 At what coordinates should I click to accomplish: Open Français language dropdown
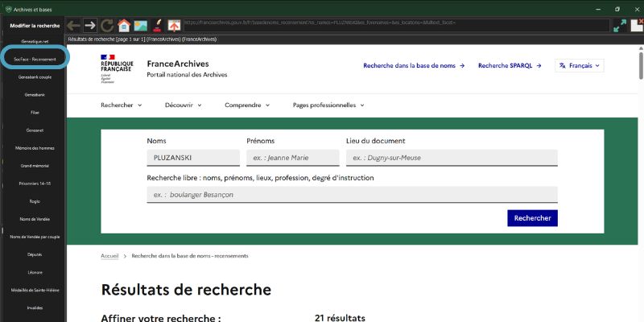tap(579, 65)
